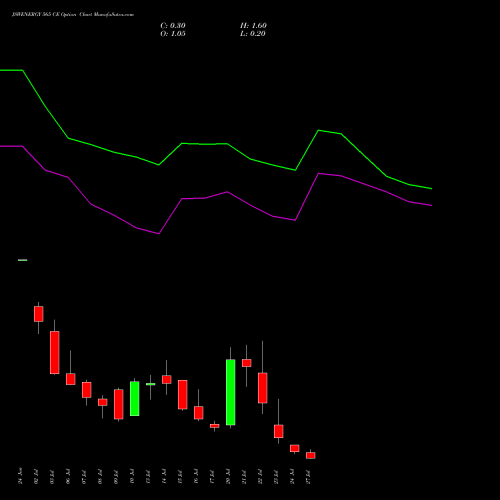500x500 pixels.
Task: Click the red candle for 09 Jul
Action: tap(118, 404)
